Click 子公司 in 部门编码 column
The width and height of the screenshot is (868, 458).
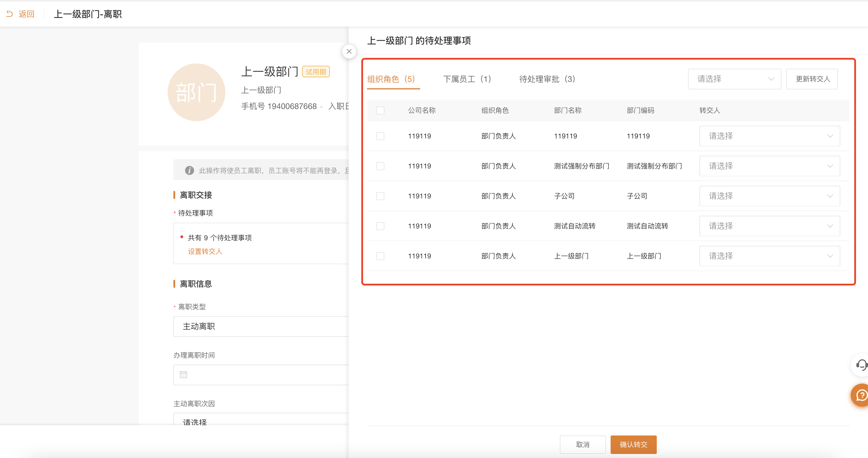(x=637, y=196)
